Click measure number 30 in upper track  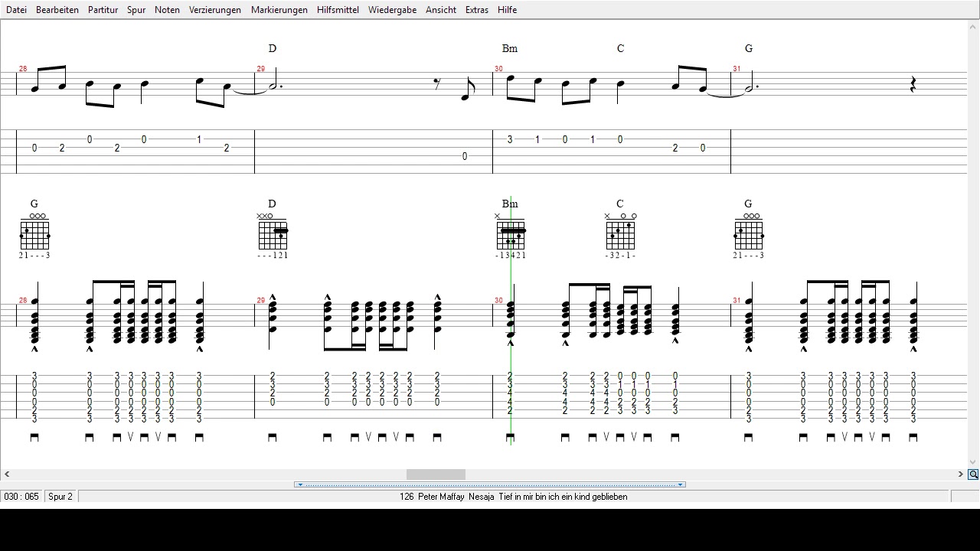tap(498, 69)
